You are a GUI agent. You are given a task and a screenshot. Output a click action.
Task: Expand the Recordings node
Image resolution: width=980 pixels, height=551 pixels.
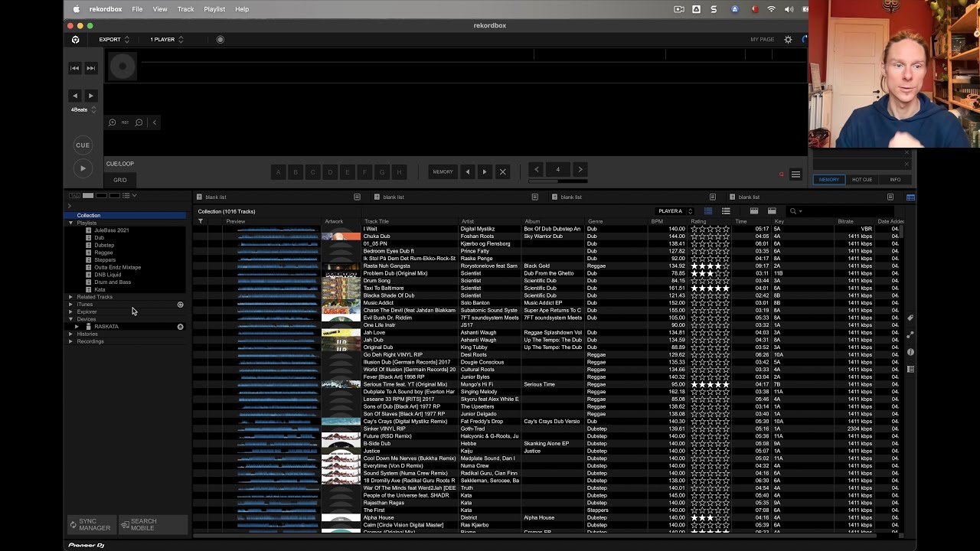(x=70, y=341)
